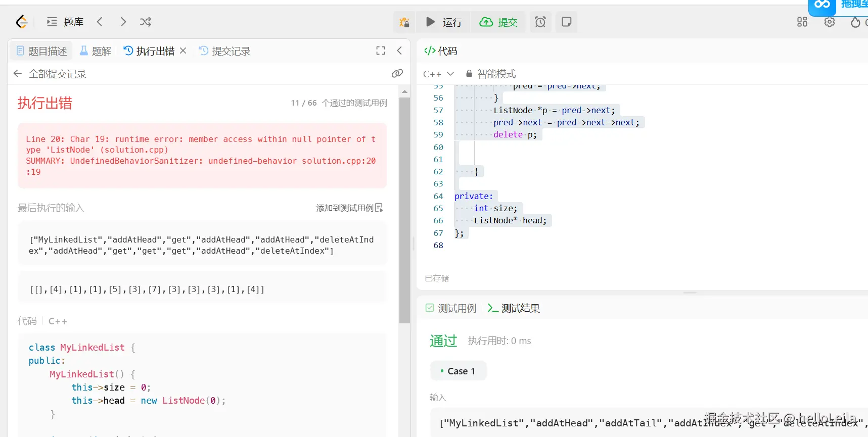Click code line 59 delete p

(515, 134)
